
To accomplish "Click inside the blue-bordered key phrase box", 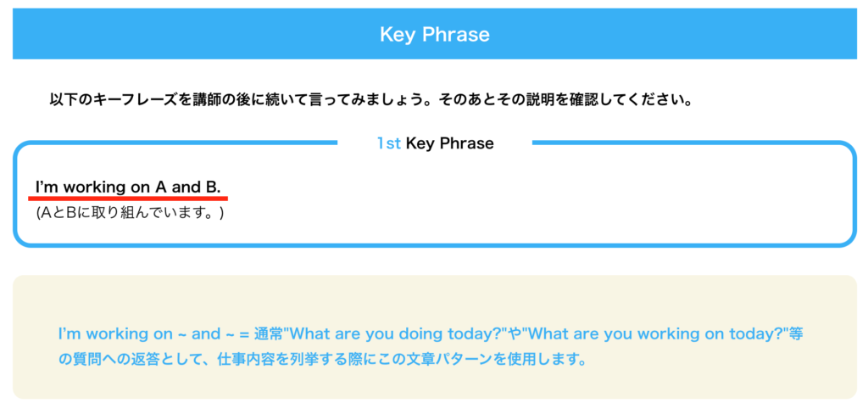I will click(435, 194).
